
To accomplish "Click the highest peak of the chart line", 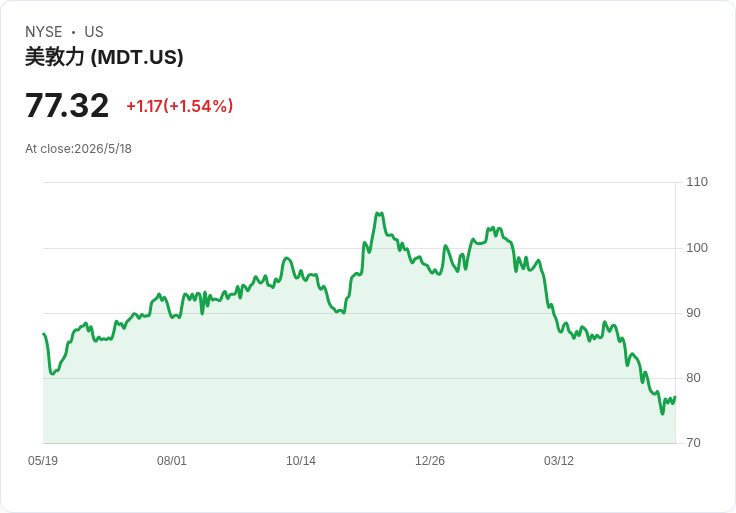I will click(377, 214).
